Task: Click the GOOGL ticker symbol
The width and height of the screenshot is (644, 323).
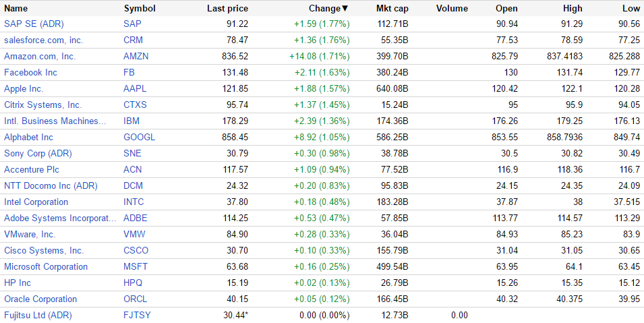Action: click(139, 138)
